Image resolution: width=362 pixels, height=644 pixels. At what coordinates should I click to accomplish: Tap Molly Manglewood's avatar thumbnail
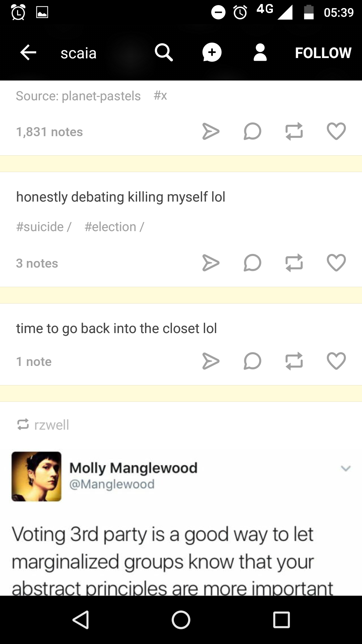pyautogui.click(x=37, y=477)
